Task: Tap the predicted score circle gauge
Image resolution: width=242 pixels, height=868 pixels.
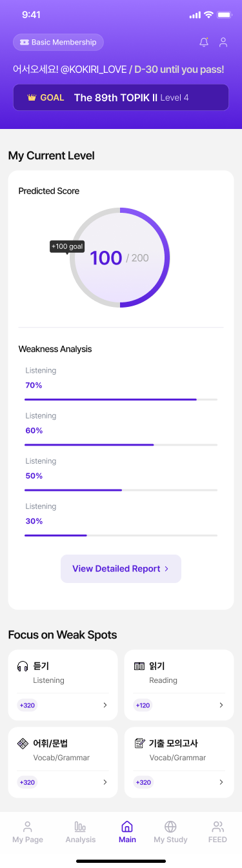Action: click(120, 258)
